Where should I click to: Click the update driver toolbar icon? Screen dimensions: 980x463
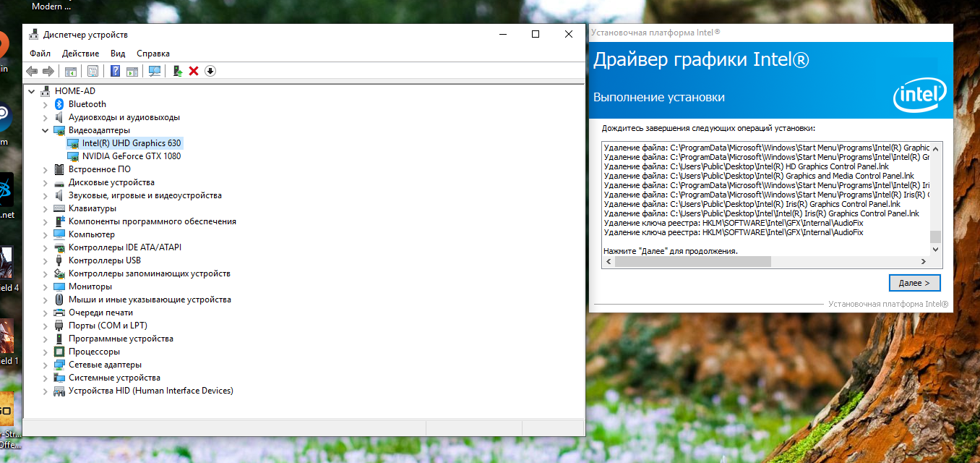[177, 71]
